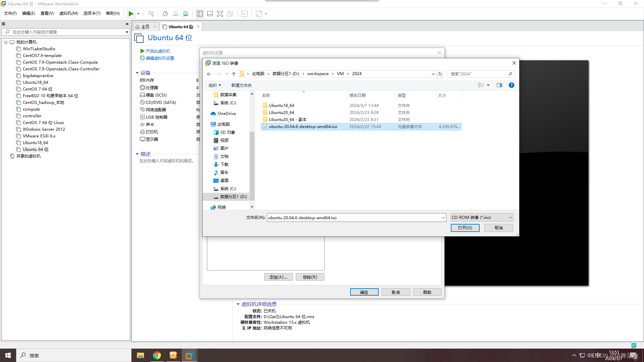Click 取消 in the browse ISO dialog
Image resolution: width=644 pixels, height=362 pixels.
(498, 228)
